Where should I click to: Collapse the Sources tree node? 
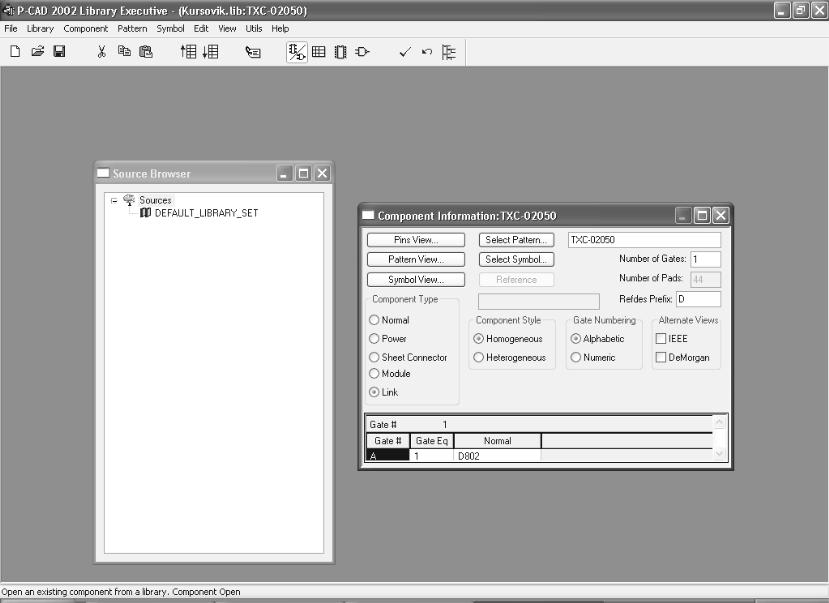pyautogui.click(x=114, y=200)
